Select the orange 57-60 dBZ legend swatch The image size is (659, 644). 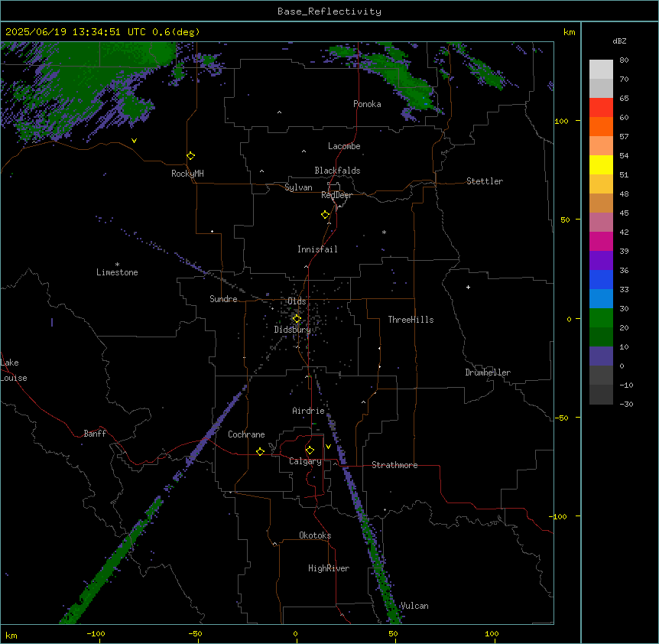[601, 126]
